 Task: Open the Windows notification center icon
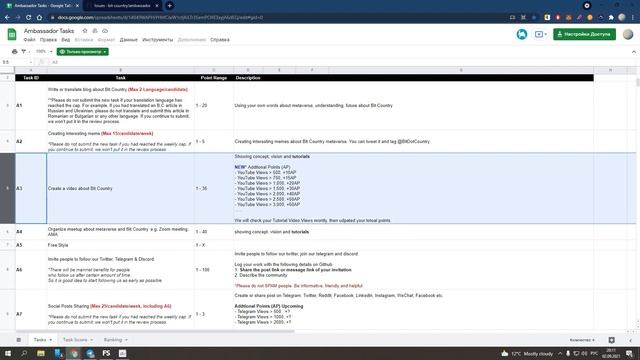tap(629, 353)
